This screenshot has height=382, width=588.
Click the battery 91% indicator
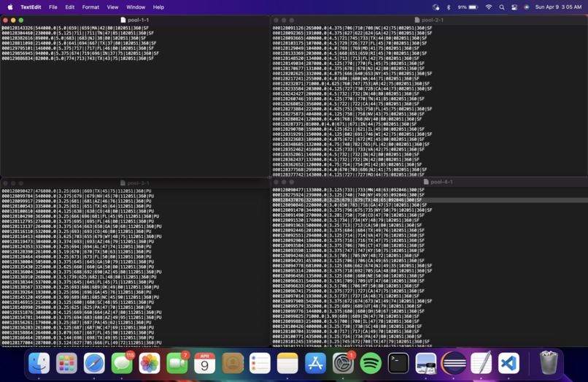(x=468, y=7)
